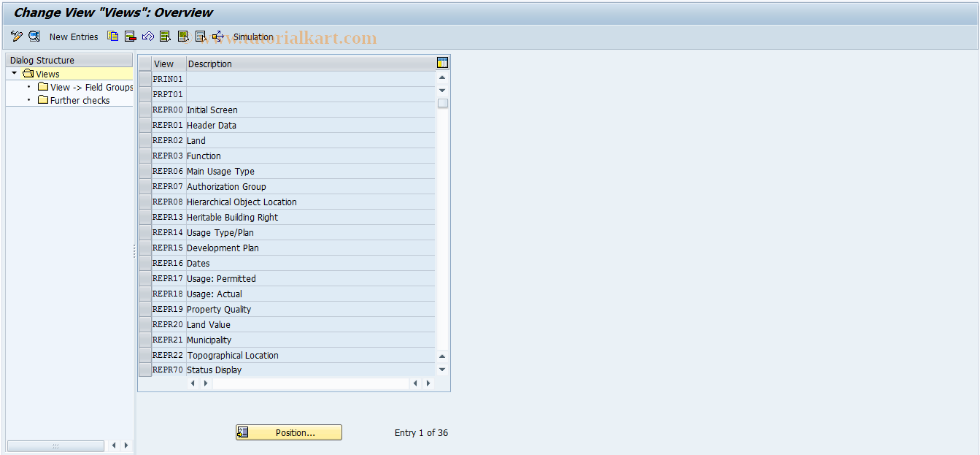Click table vertical scroll up arrow at top
This screenshot has height=455, width=980.
[x=442, y=77]
